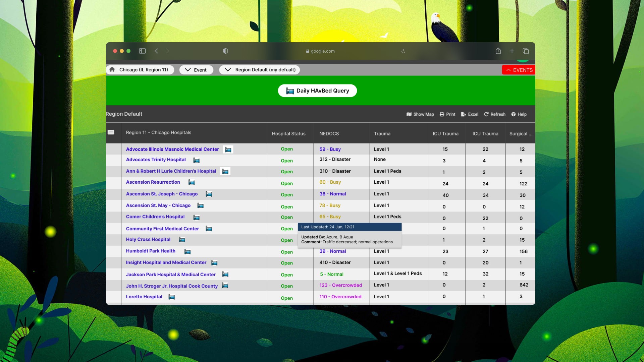
Task: Click the 39 - Normal NEDOCS value
Action: (x=333, y=251)
